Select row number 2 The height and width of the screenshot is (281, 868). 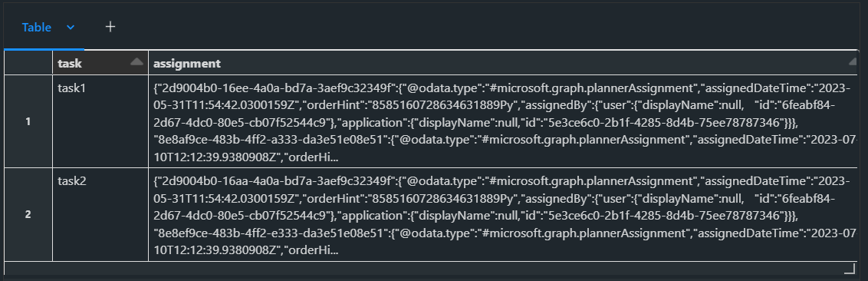[28, 214]
